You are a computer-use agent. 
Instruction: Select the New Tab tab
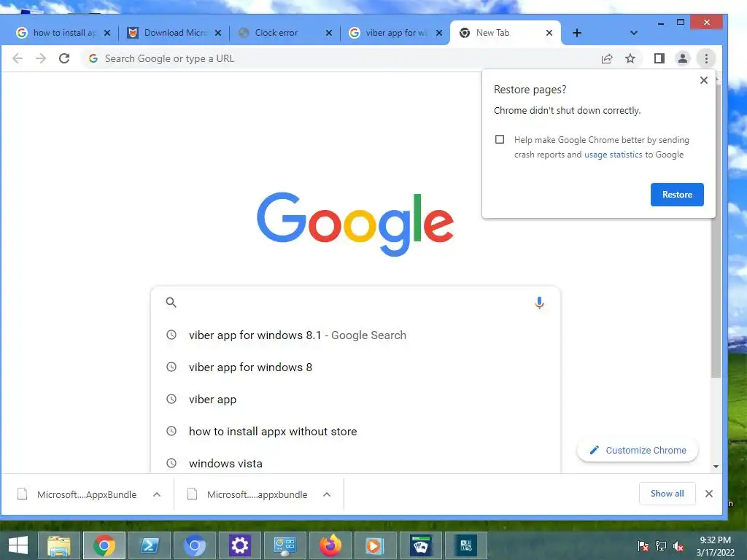pyautogui.click(x=504, y=33)
